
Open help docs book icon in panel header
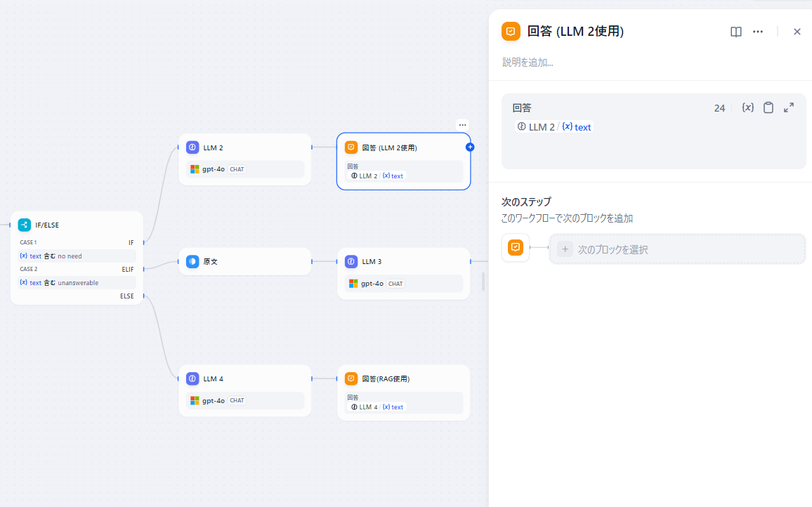(736, 32)
